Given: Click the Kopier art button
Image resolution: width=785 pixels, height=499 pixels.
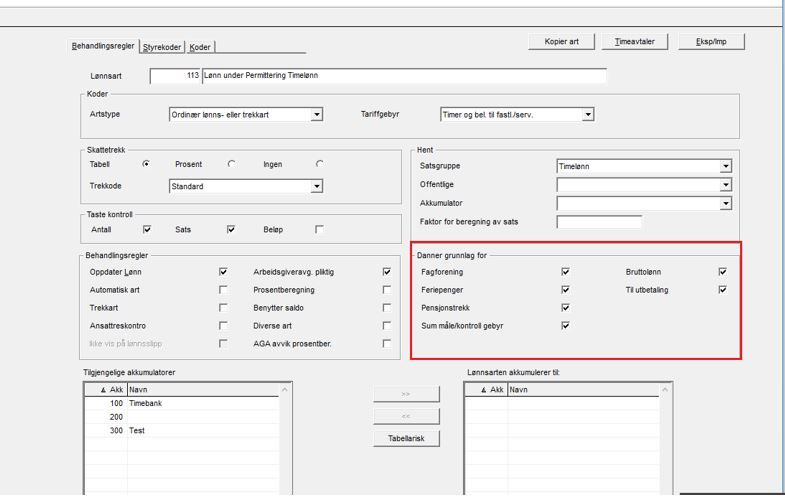Looking at the screenshot, I should click(561, 42).
